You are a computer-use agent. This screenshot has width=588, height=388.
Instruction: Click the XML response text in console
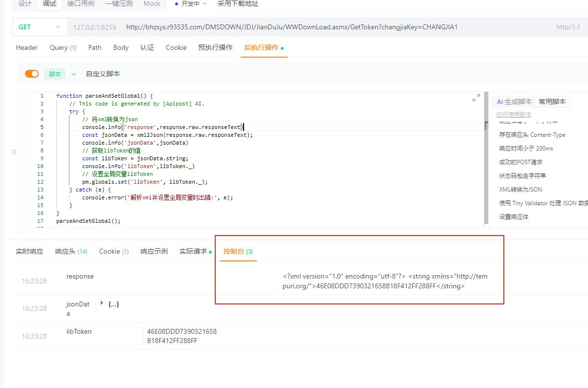(x=385, y=281)
